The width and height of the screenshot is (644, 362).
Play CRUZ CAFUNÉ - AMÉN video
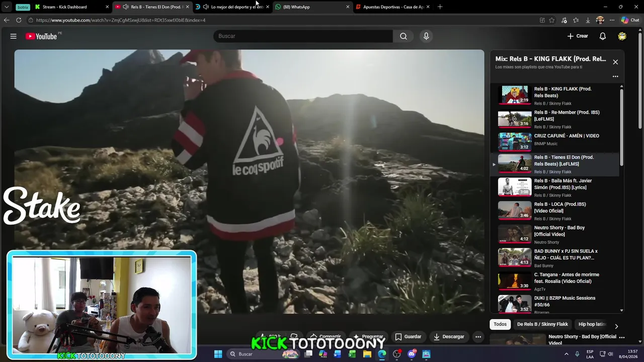554,142
